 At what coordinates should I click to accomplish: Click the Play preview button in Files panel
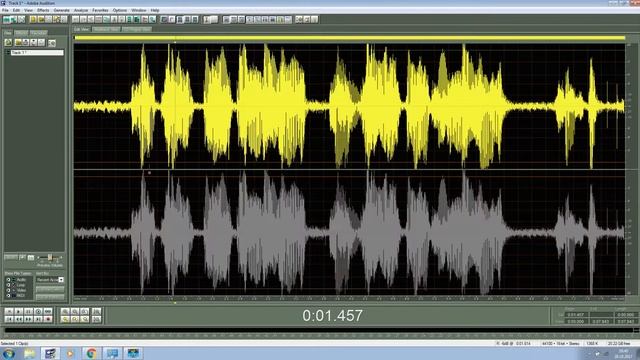point(11,257)
